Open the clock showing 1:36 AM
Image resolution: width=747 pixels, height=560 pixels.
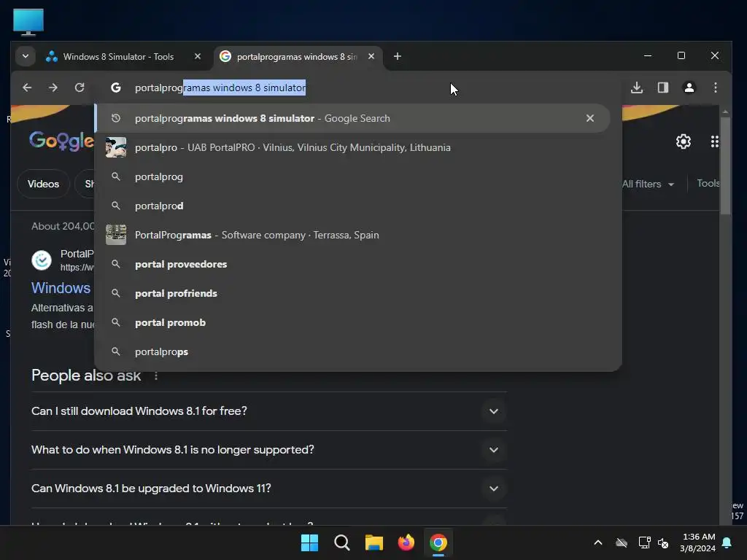698,542
